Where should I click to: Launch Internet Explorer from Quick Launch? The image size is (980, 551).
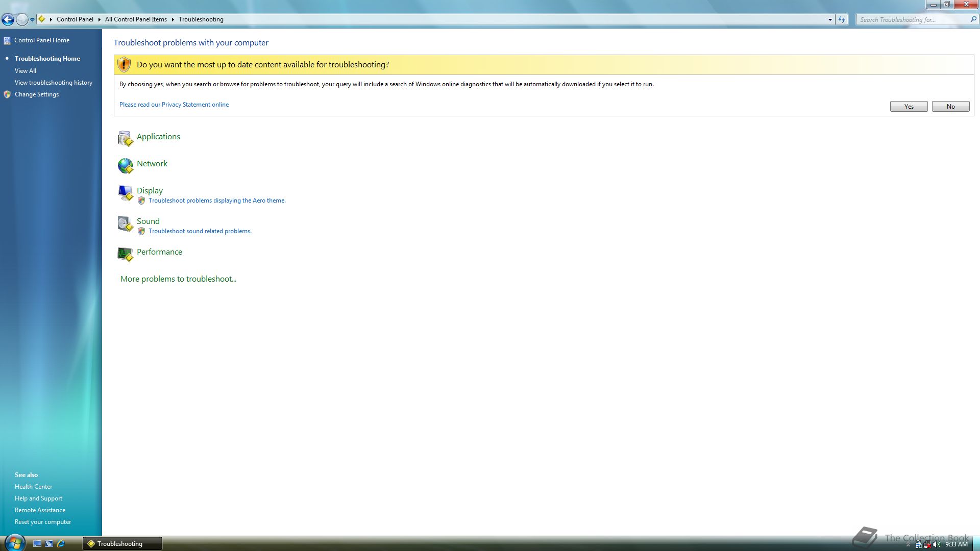61,544
